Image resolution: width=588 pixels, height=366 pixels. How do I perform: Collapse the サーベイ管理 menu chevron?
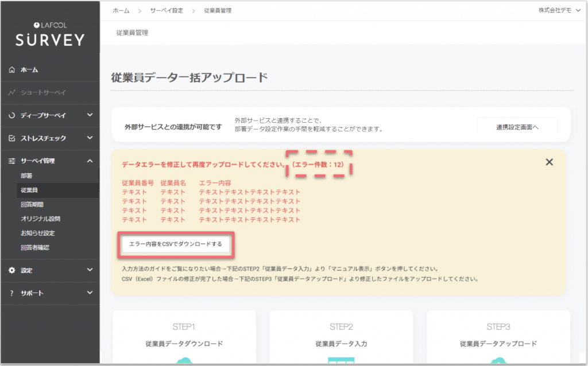[x=90, y=161]
